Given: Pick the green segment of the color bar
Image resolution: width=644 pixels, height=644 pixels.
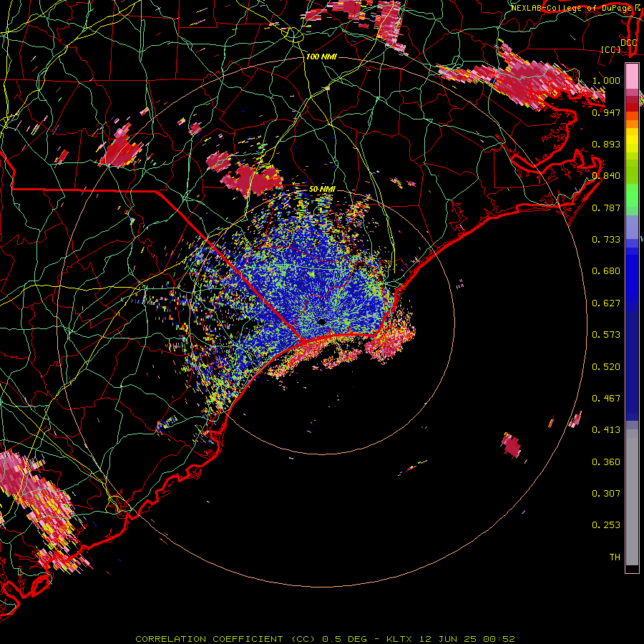Looking at the screenshot, I should point(632,195).
